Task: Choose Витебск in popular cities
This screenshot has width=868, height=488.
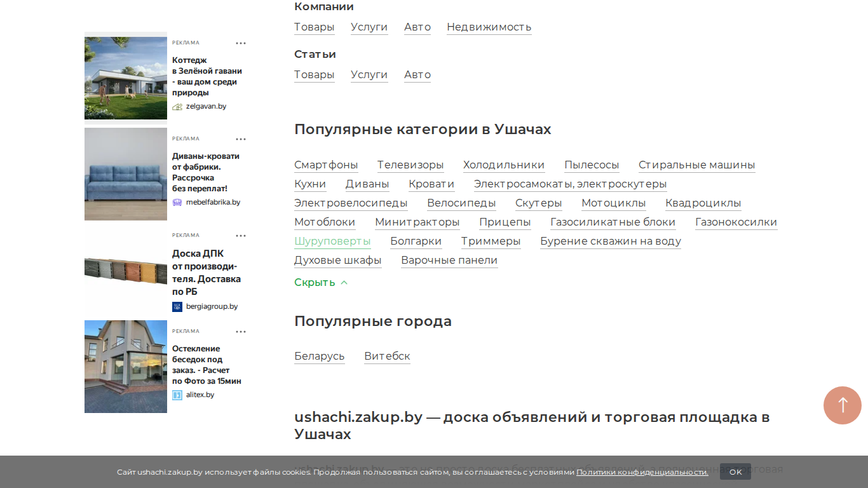Action: [388, 356]
